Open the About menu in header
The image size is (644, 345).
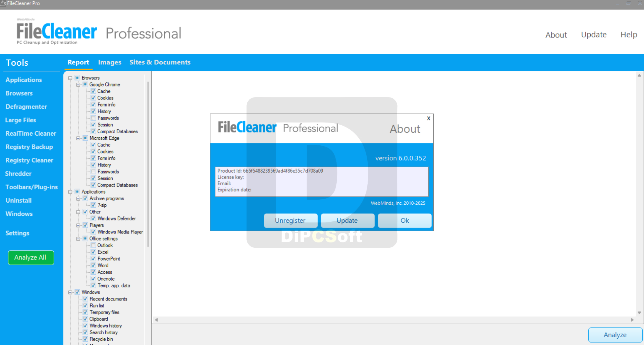556,35
